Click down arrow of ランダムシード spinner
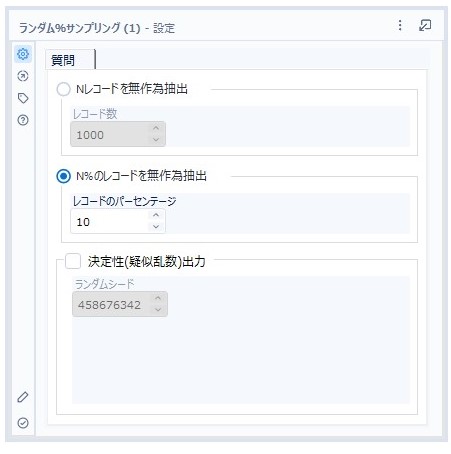 pos(158,310)
